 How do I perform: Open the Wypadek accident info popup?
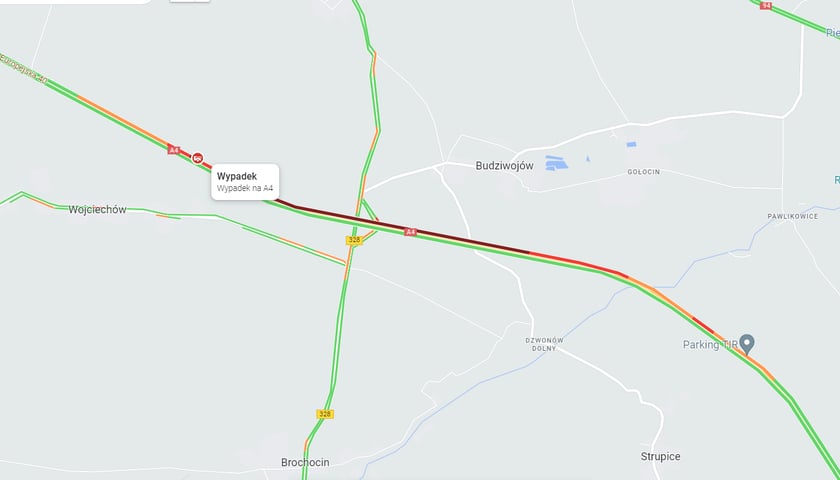click(x=245, y=182)
